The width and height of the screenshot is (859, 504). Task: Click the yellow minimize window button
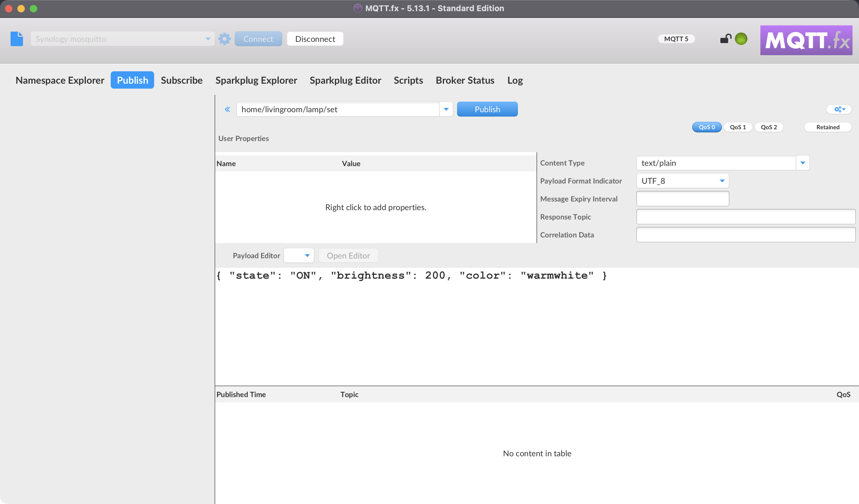pos(21,8)
